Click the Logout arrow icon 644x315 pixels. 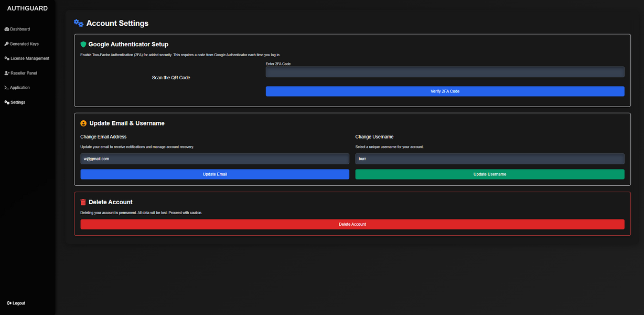pos(9,303)
